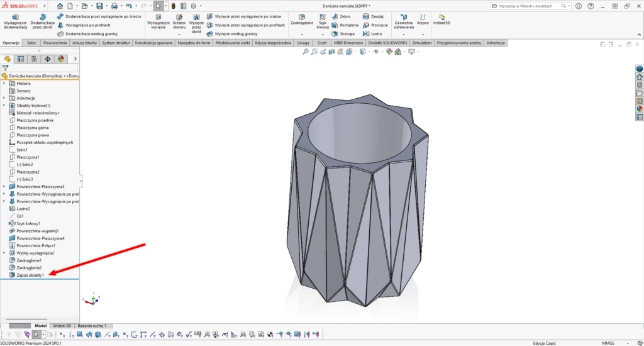The width and height of the screenshot is (644, 346).
Task: Select the Zaokrąglenie fillet tool
Action: click(302, 20)
